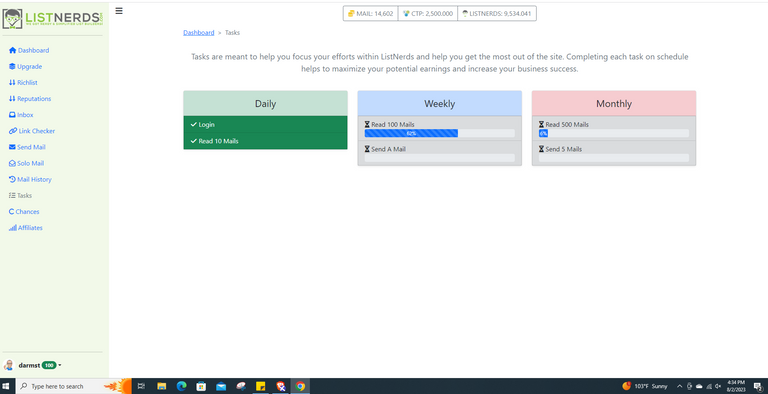Open File Explorer in the taskbar
The image size is (768, 394).
pos(162,386)
